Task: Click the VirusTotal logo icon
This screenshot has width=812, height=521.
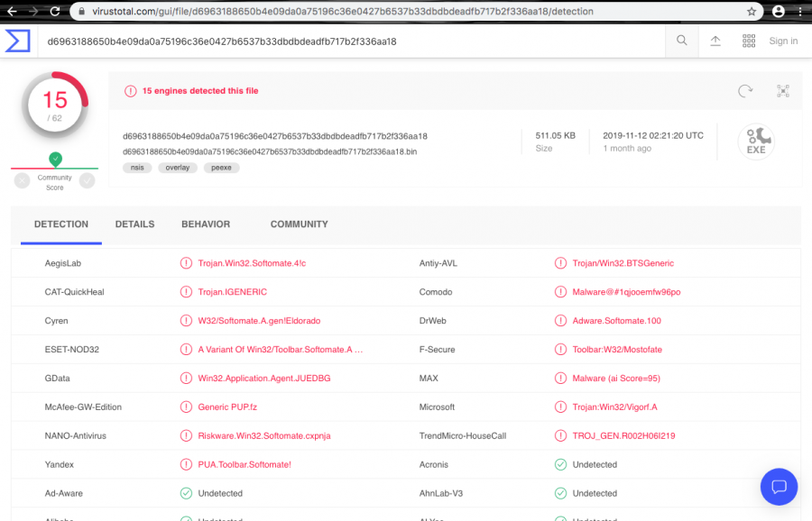Action: [18, 41]
